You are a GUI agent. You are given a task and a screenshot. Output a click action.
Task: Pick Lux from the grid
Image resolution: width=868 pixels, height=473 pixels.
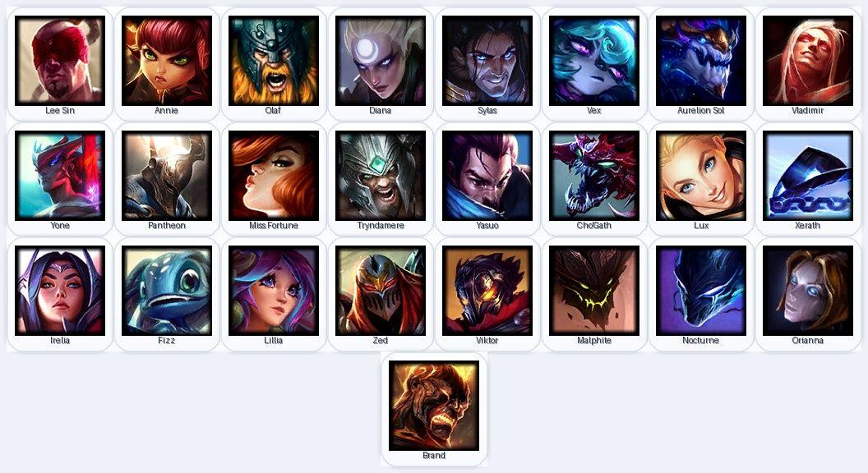click(701, 176)
